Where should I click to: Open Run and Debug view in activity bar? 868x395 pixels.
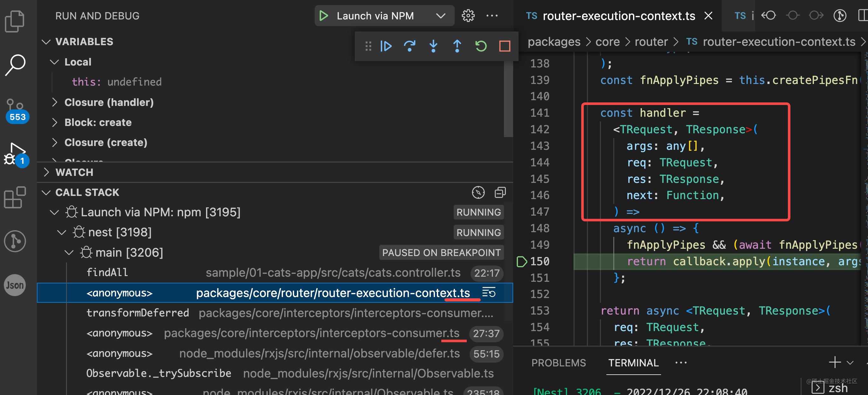16,155
